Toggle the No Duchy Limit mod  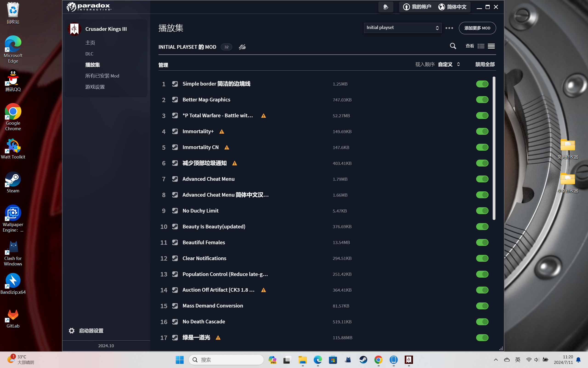click(x=482, y=211)
